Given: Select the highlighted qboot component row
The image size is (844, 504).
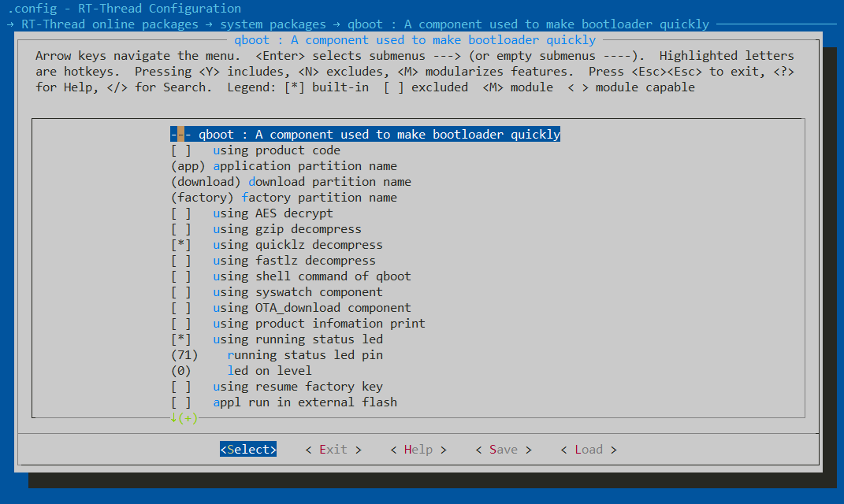Looking at the screenshot, I should point(365,135).
